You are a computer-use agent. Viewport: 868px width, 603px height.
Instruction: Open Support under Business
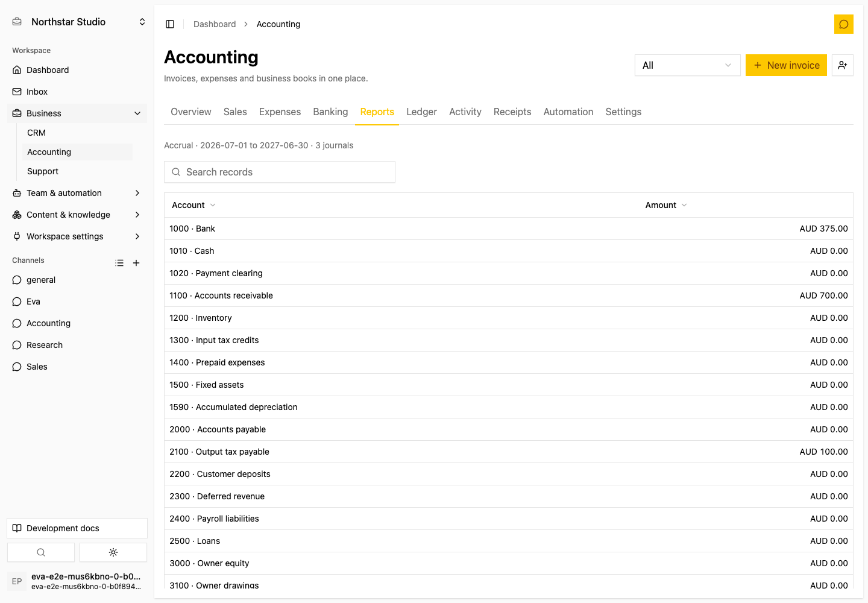tap(77, 171)
